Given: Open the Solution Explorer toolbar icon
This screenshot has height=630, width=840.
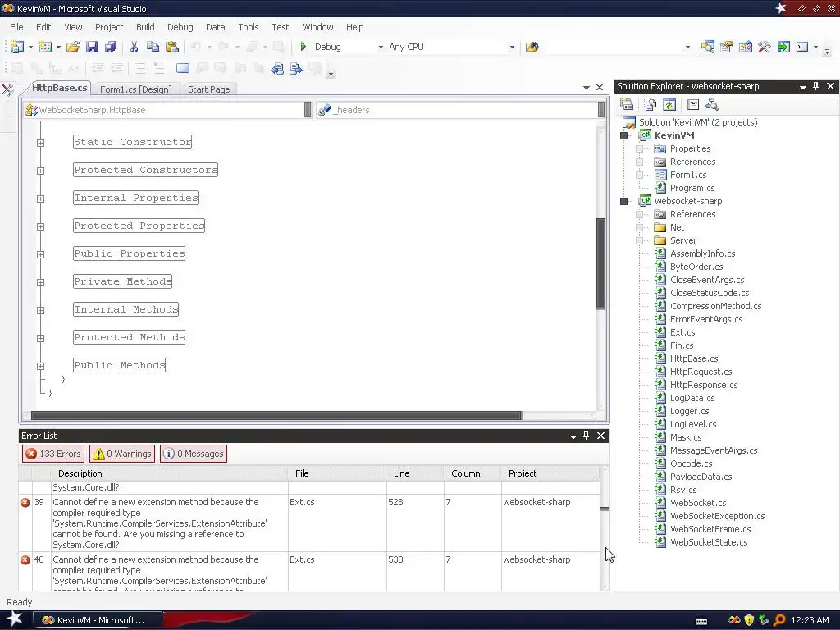Looking at the screenshot, I should tap(707, 47).
